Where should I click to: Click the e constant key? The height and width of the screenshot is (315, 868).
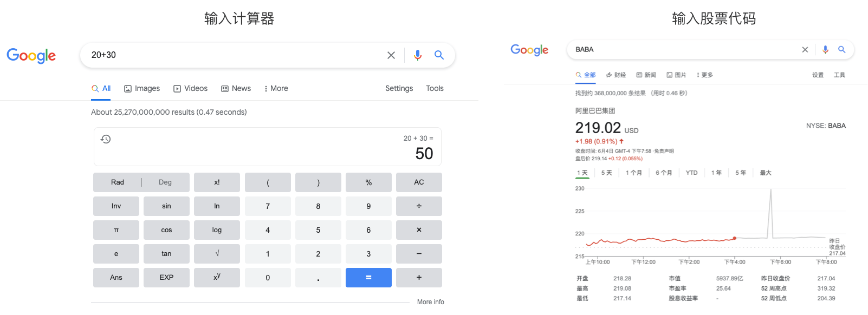coord(116,254)
